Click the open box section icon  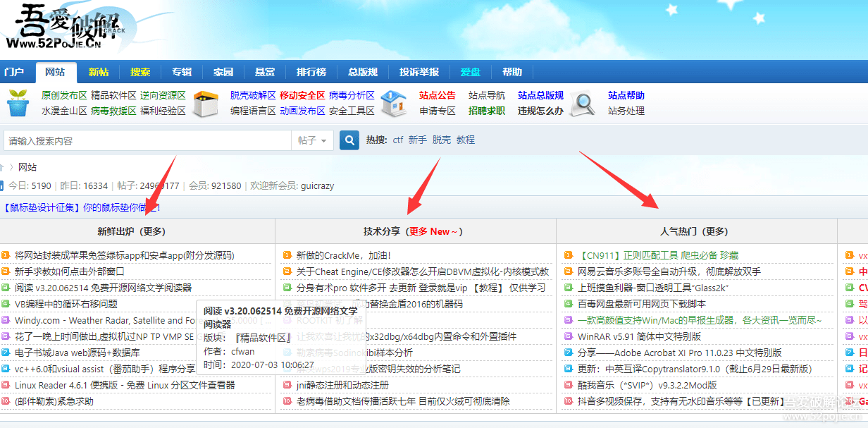click(x=206, y=103)
